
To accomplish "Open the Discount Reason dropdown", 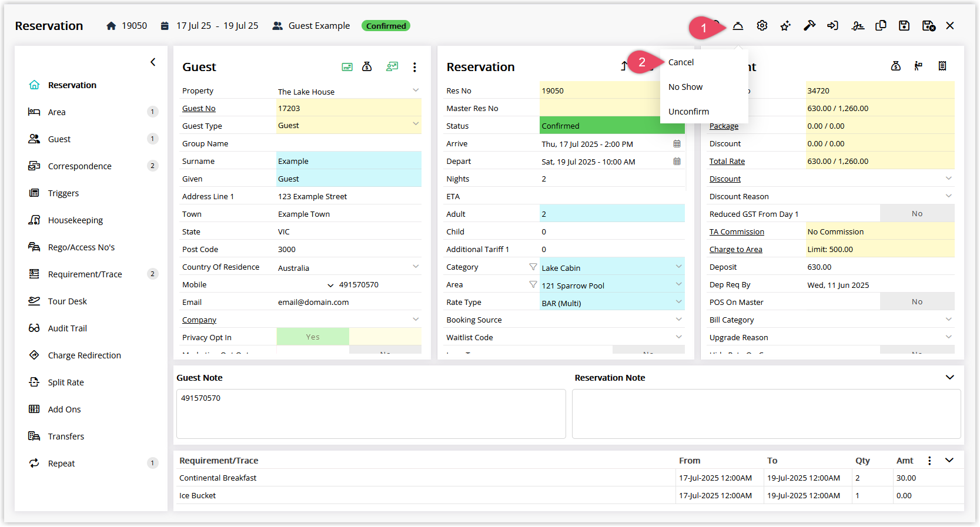I will click(x=949, y=196).
